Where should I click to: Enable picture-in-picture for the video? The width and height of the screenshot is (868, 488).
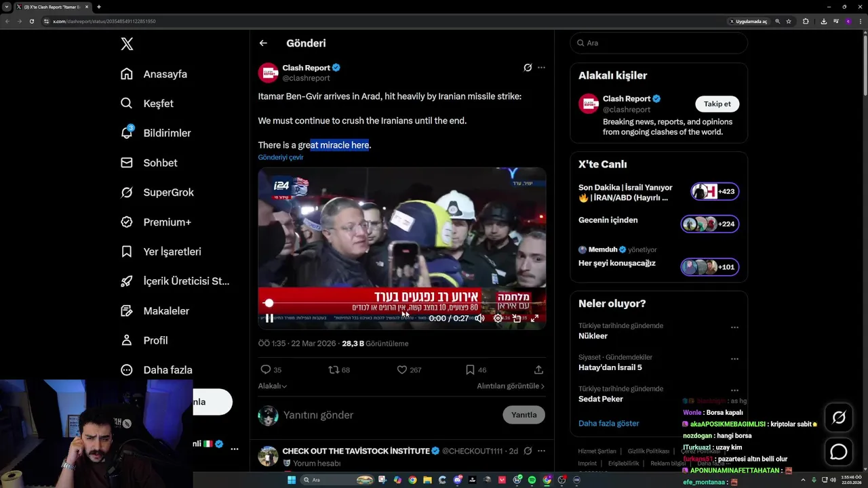[517, 318]
